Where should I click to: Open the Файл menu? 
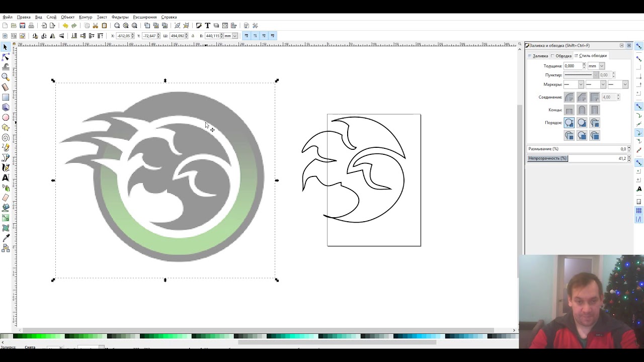point(8,17)
